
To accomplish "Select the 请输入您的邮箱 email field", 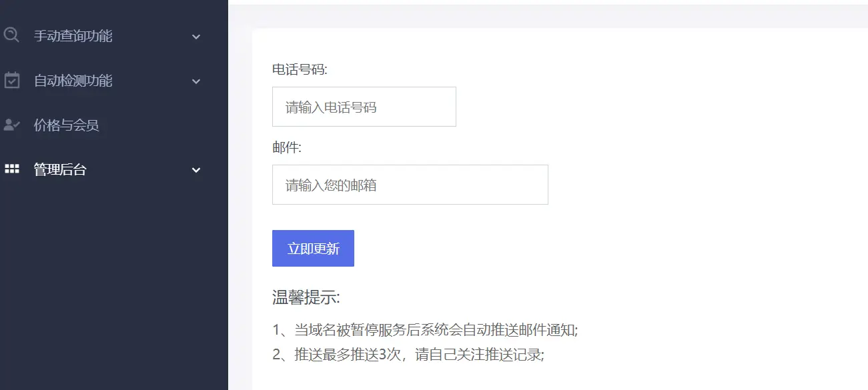I will (x=409, y=185).
